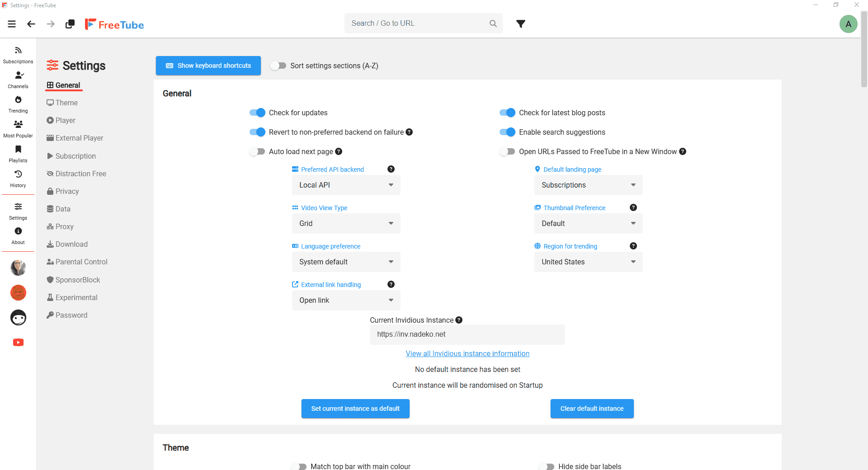868x470 pixels.
Task: Expand the Preferred API backend dropdown
Action: pyautogui.click(x=346, y=185)
